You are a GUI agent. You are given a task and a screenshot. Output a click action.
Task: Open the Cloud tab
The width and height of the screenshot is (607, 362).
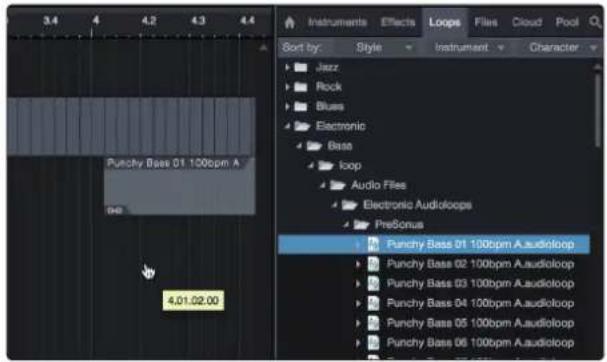pyautogui.click(x=526, y=22)
